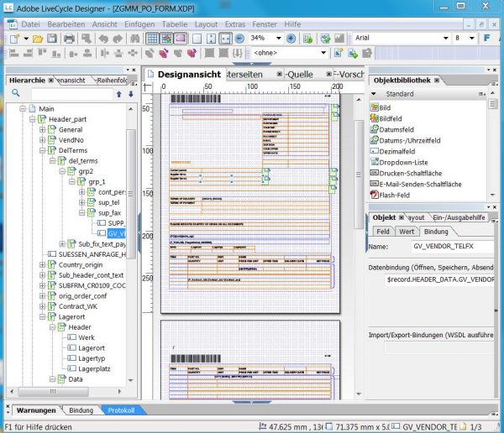Switch to the Bindung tab
This screenshot has height=433, width=504.
coord(435,231)
